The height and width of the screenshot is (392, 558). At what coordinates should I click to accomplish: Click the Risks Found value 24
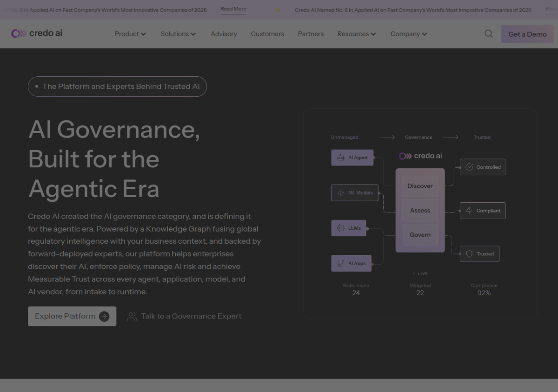pyautogui.click(x=356, y=293)
